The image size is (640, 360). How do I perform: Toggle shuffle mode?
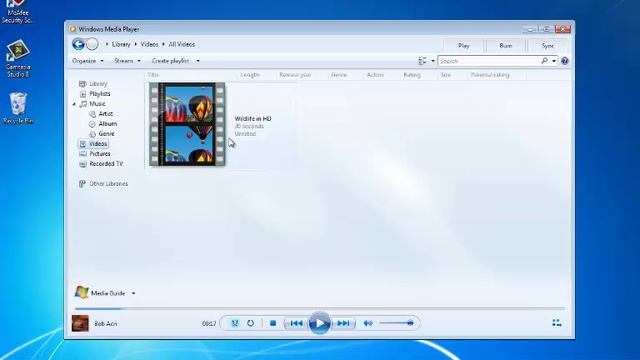pos(235,323)
